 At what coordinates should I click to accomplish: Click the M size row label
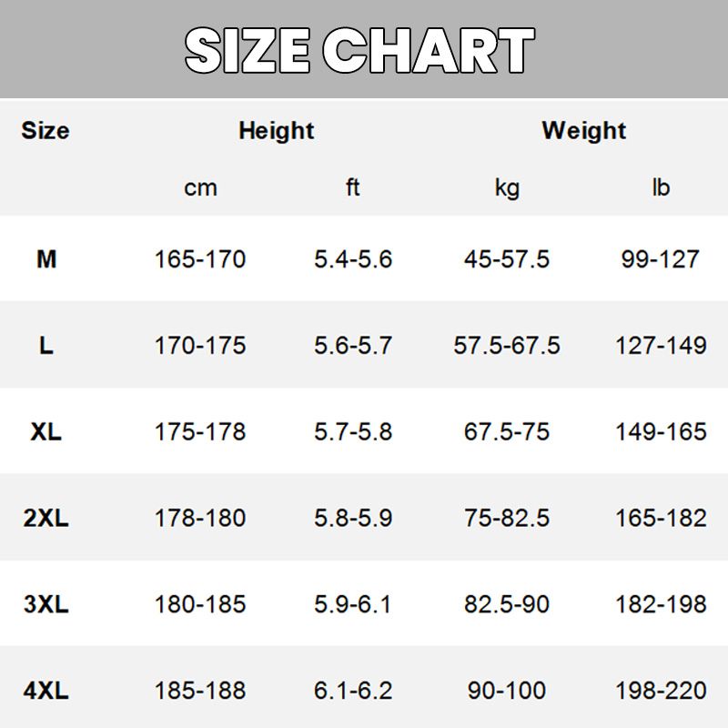click(x=46, y=259)
